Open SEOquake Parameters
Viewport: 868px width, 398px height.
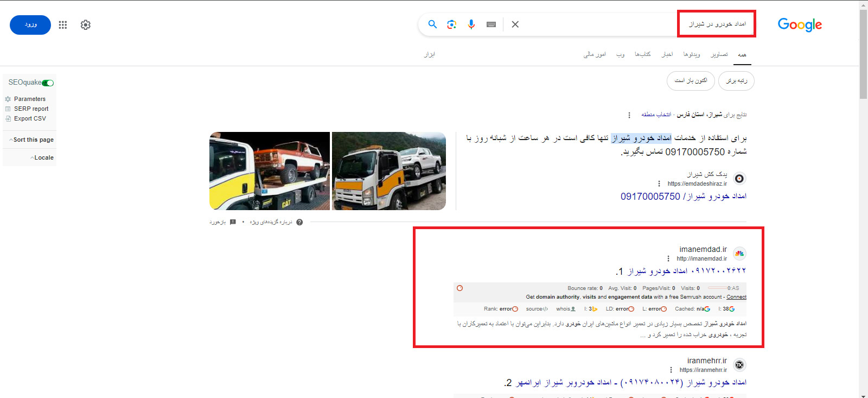pos(30,99)
